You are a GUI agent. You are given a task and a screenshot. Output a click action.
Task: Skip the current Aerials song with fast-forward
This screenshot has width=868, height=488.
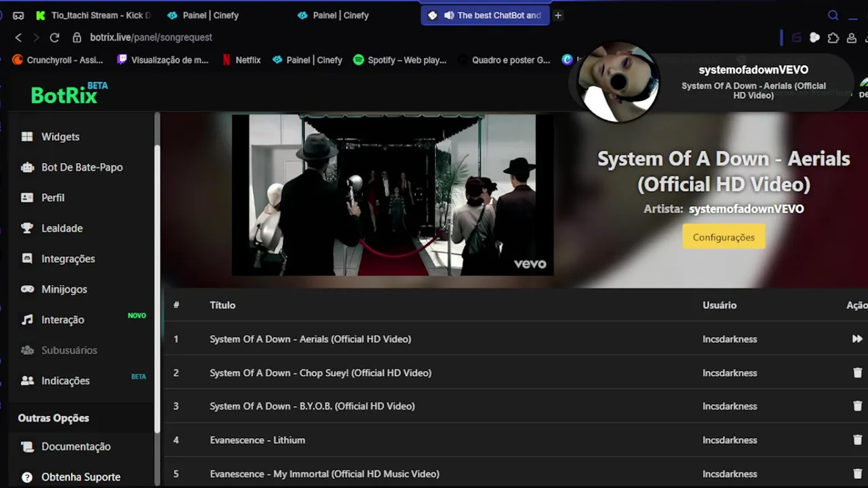(x=857, y=339)
